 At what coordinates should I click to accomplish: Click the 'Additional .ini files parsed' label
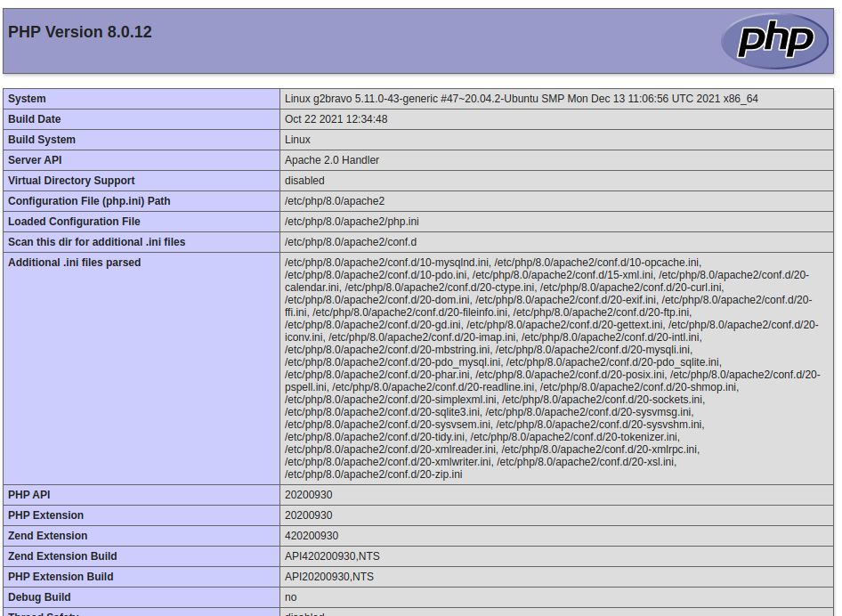point(74,263)
